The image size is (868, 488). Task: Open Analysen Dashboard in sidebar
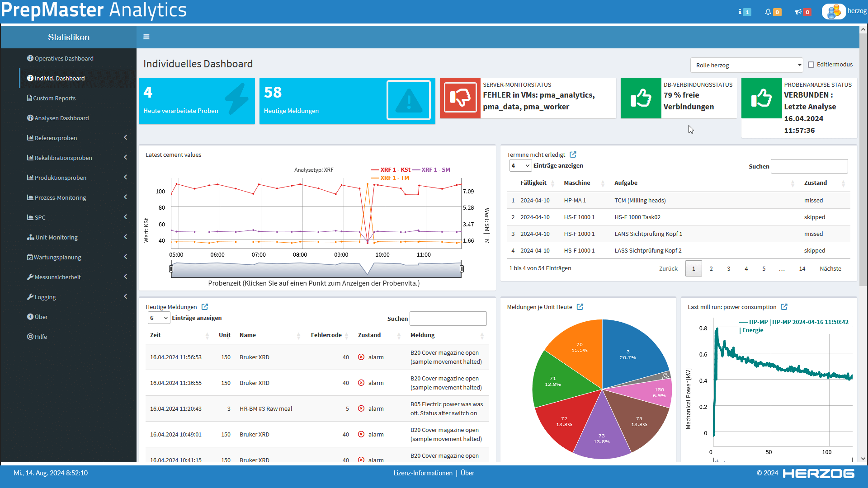(x=58, y=118)
